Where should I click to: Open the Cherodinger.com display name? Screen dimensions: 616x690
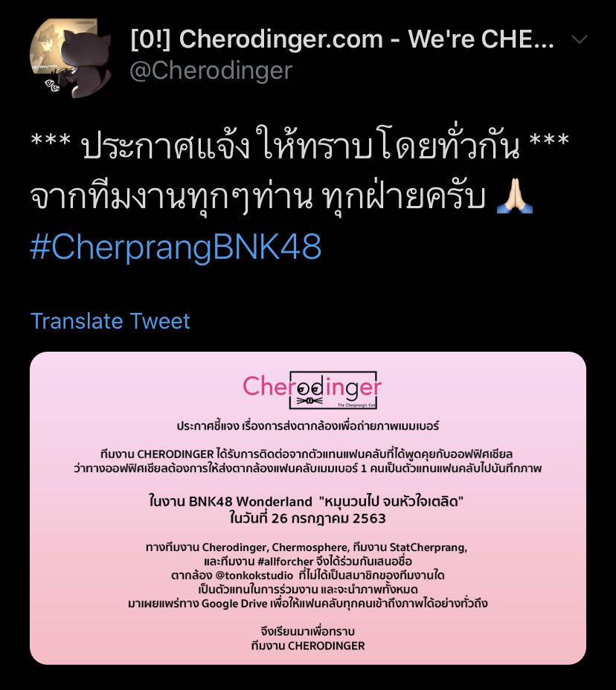click(342, 39)
